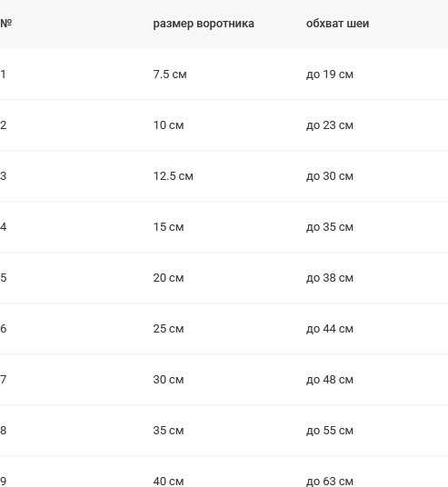Click the до 30 см cell

click(330, 176)
